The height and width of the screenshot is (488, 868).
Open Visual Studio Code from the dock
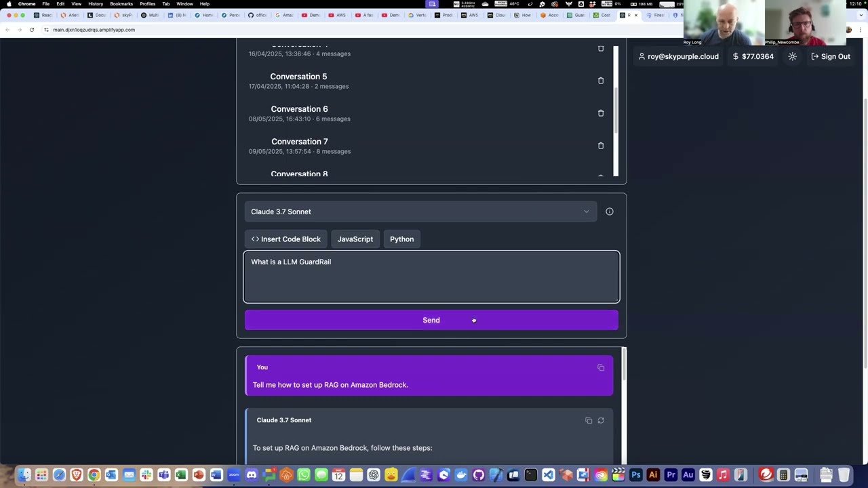549,475
